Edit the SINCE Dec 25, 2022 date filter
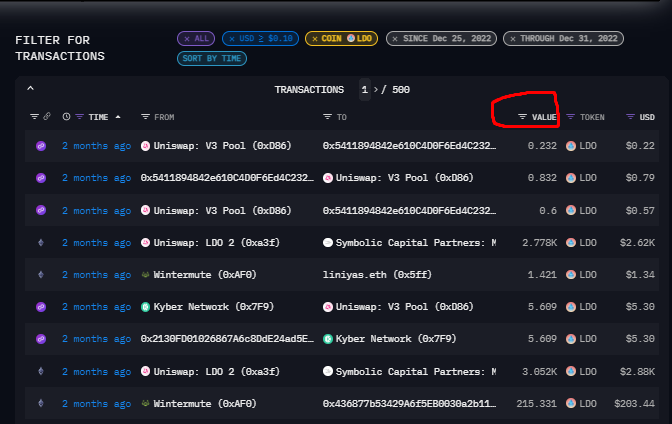This screenshot has height=424, width=672. click(x=441, y=39)
